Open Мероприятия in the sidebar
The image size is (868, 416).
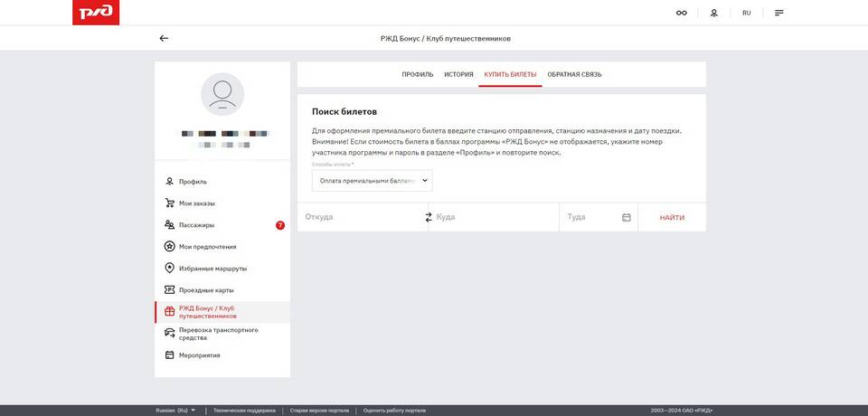(x=222, y=355)
